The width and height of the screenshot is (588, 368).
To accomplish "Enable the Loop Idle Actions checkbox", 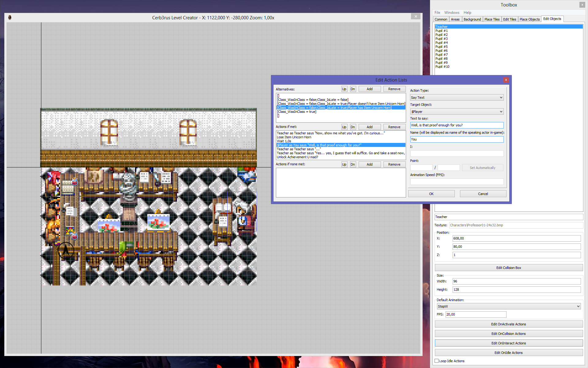I will click(x=437, y=361).
